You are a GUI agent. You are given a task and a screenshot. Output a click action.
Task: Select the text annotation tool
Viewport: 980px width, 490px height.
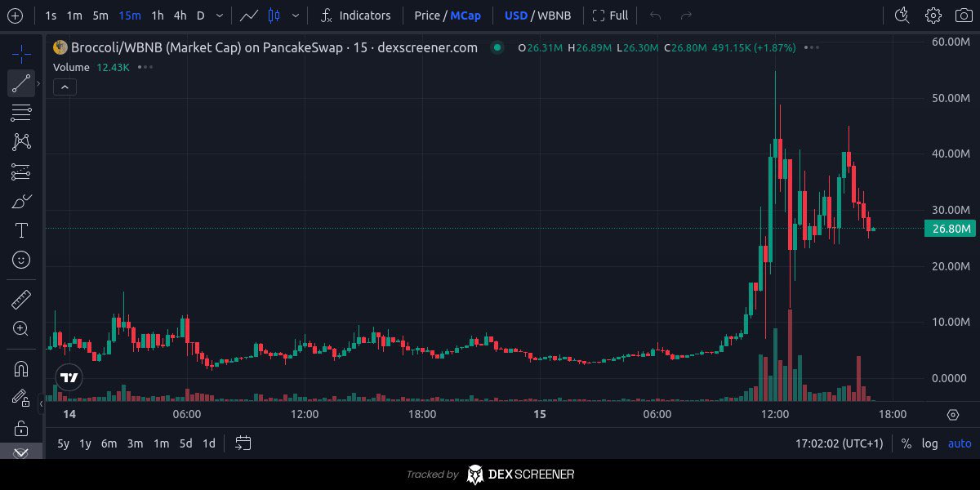21,230
